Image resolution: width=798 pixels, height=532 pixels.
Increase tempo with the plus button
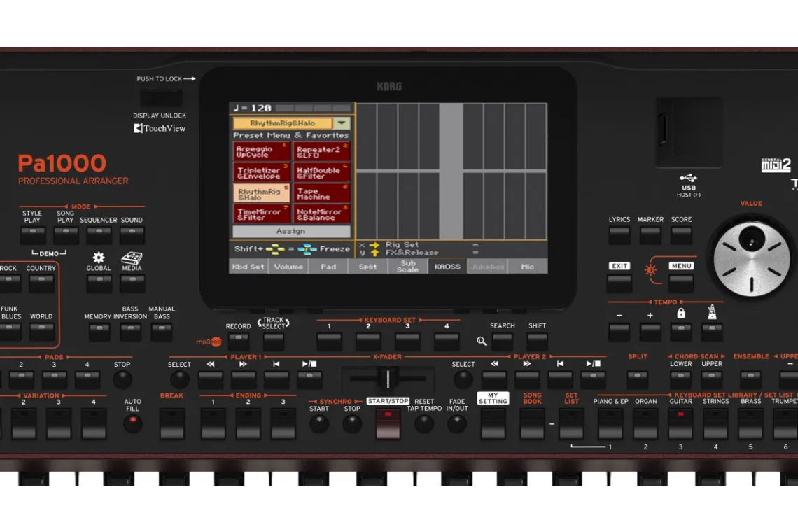[x=650, y=332]
